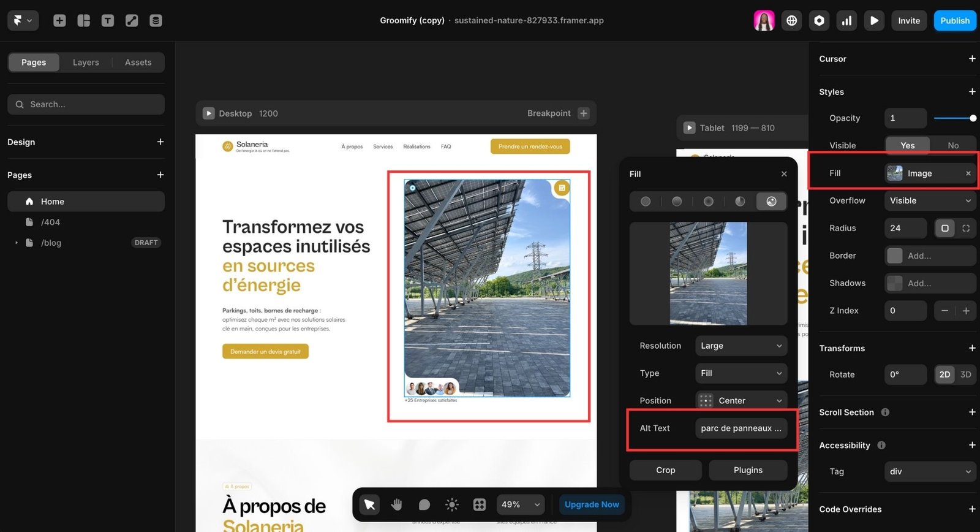Open the globe site settings icon

coord(791,21)
